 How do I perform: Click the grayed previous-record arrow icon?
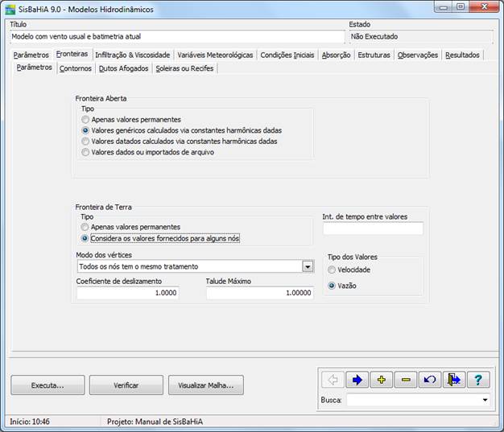coord(333,380)
